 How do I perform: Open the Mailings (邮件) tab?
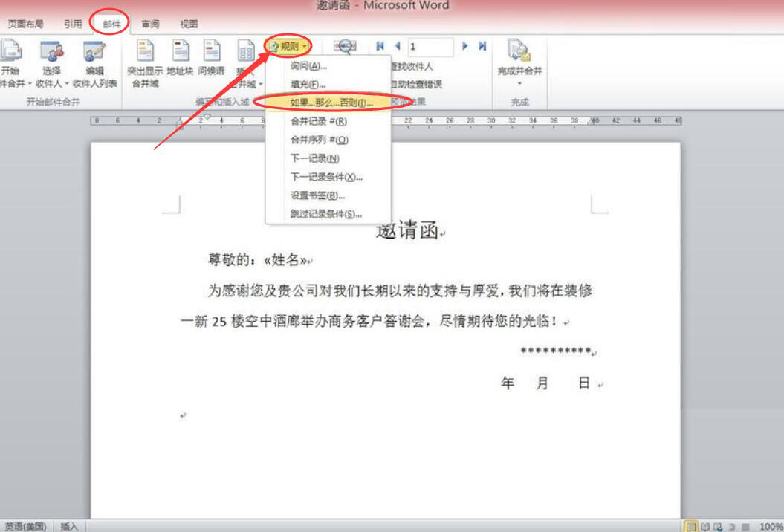pos(111,24)
